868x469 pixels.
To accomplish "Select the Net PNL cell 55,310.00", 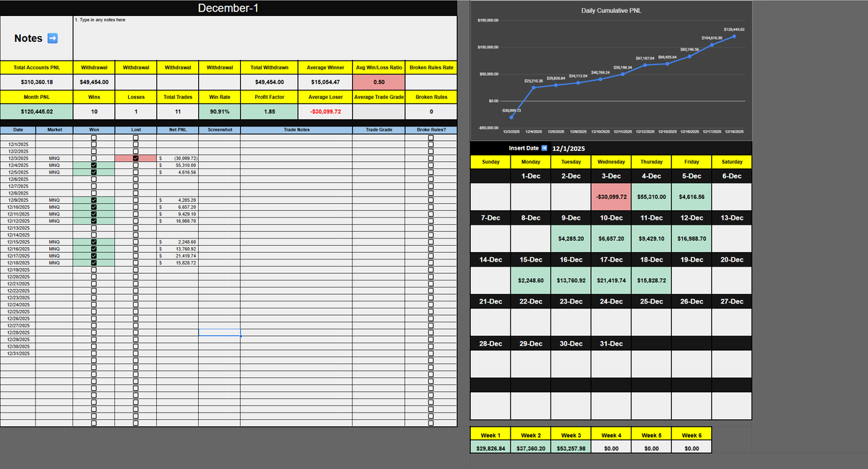I will pos(178,165).
